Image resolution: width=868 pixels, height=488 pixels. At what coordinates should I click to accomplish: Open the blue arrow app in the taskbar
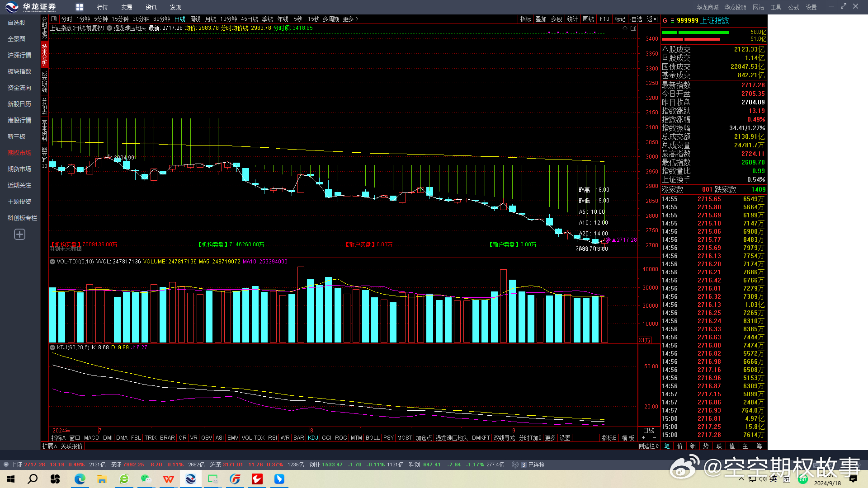279,479
